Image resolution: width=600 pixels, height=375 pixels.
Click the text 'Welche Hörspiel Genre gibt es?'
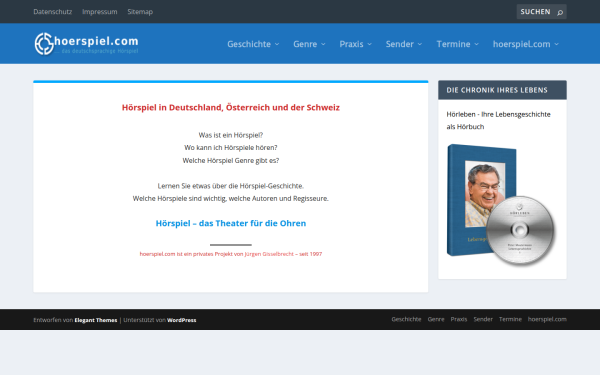click(x=231, y=161)
